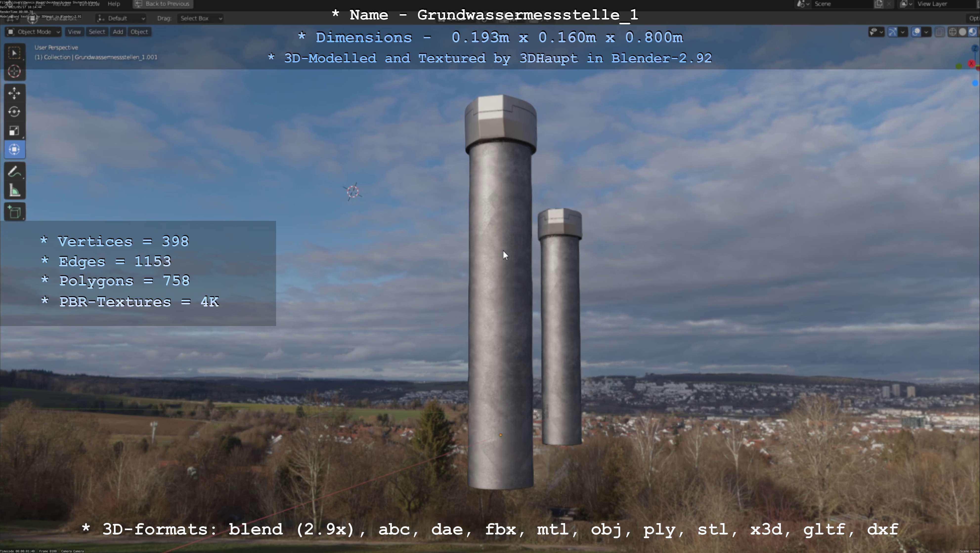The height and width of the screenshot is (553, 980).
Task: Create a new scene with copy icon
Action: click(878, 4)
